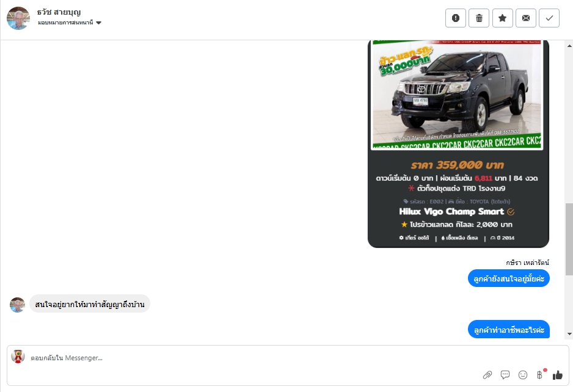Click the เกียร์ ออโต้ gear spec label
Viewport: 573px width, 392px height.
coord(414,238)
